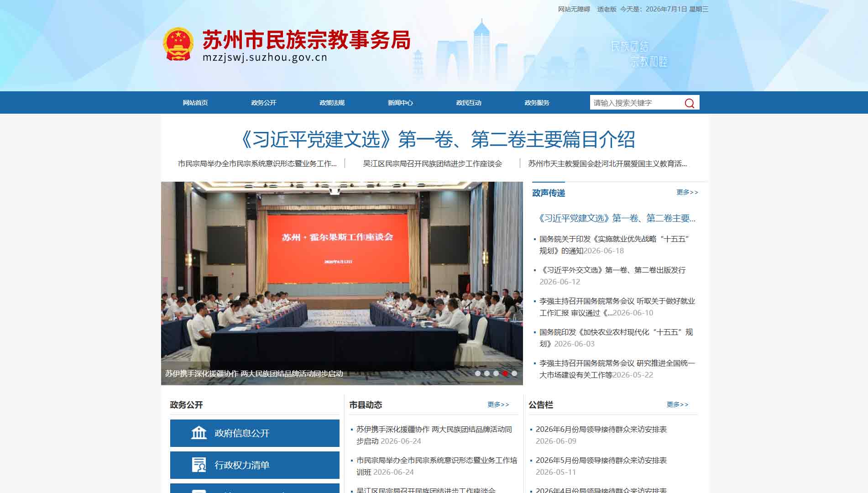The image size is (868, 493).
Task: Click the 行政权力清单 blue button
Action: click(x=255, y=465)
